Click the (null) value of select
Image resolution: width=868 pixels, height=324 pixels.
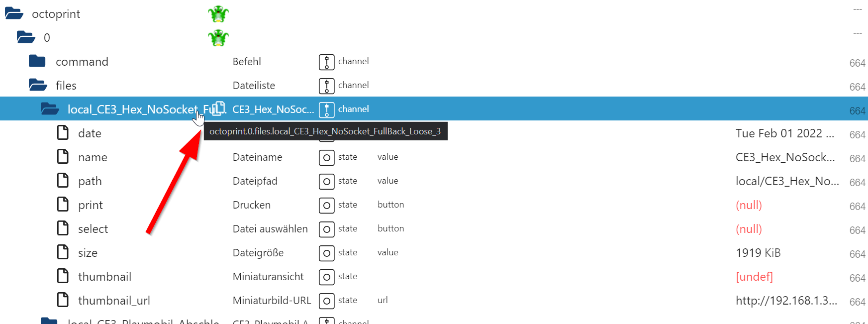pyautogui.click(x=749, y=229)
